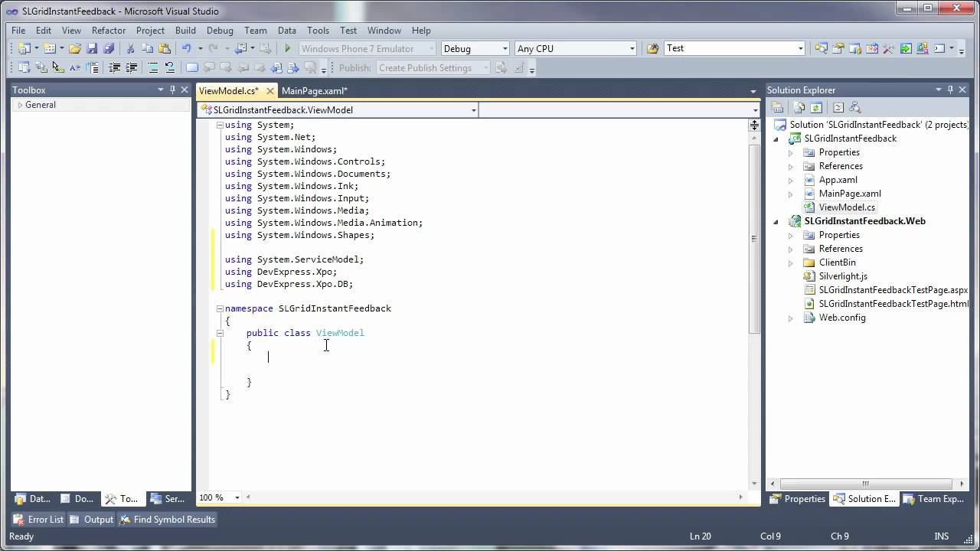Close the Solution Explorer panel

(x=962, y=90)
